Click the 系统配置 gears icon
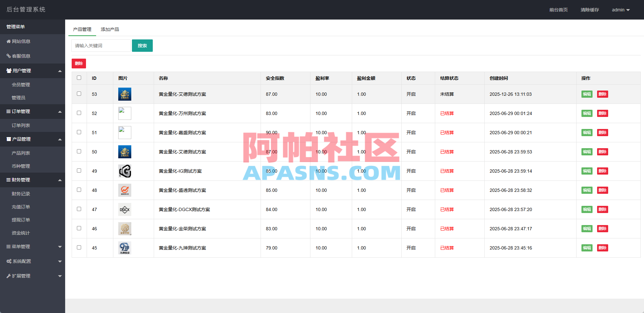This screenshot has width=644, height=313. pyautogui.click(x=9, y=261)
